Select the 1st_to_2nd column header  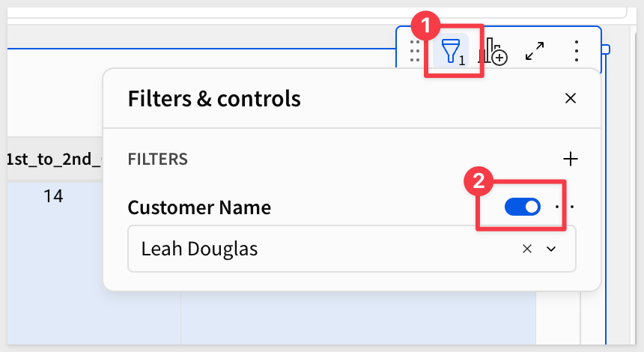click(x=54, y=159)
